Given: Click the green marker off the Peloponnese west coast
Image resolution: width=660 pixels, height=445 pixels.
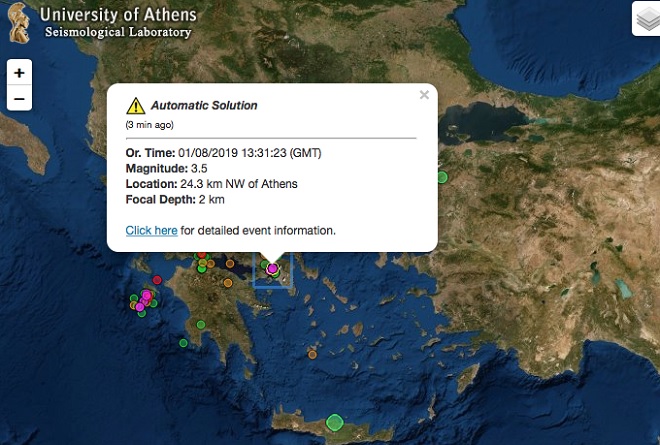Looking at the screenshot, I should pos(184,342).
